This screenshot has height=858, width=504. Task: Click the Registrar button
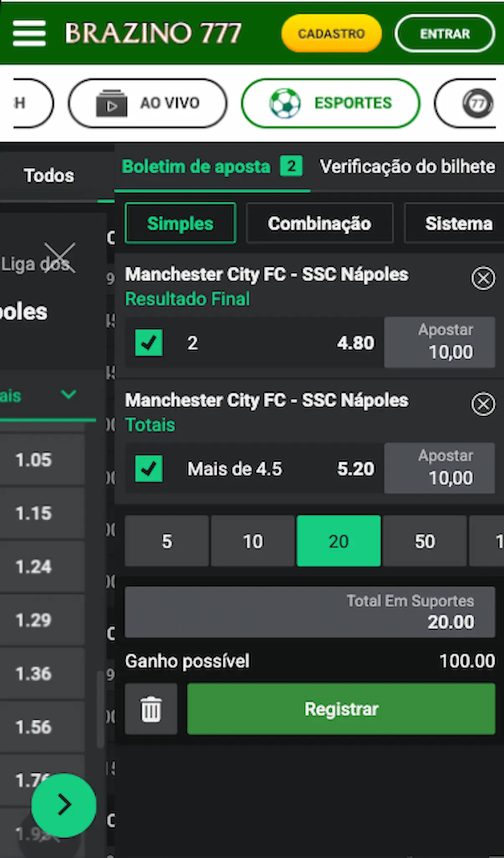point(341,709)
